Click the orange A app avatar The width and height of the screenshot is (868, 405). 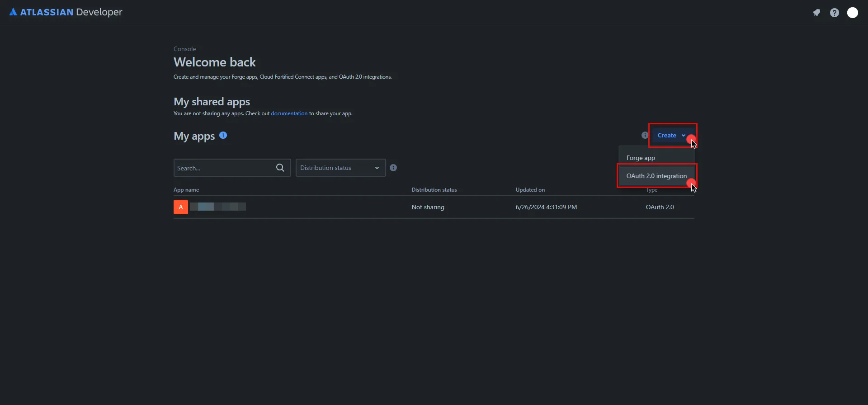click(x=181, y=207)
